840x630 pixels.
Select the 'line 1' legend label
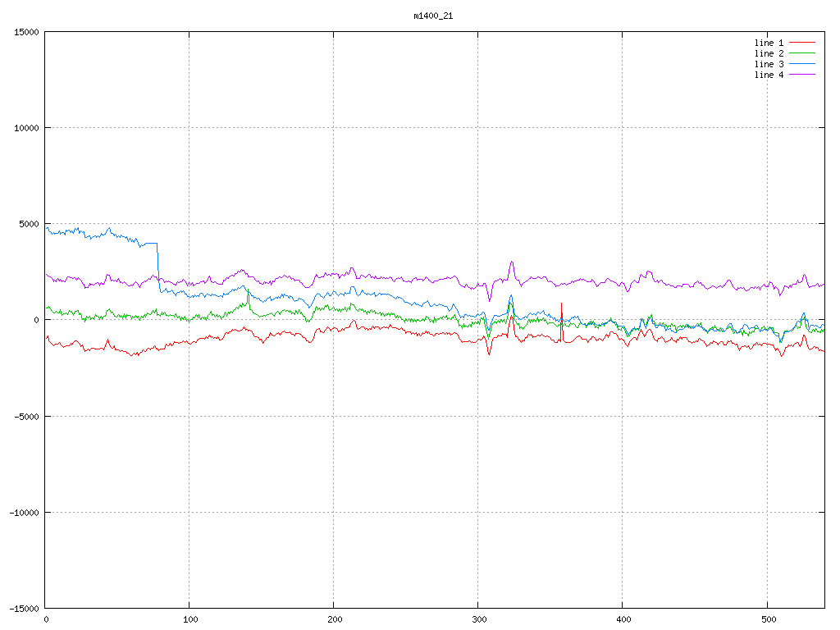pos(769,43)
